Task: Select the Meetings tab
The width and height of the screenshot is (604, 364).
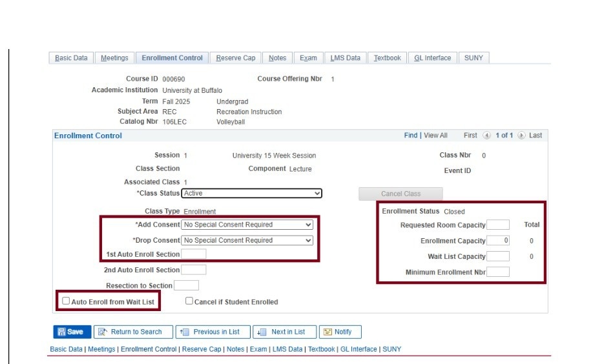Action: click(114, 58)
